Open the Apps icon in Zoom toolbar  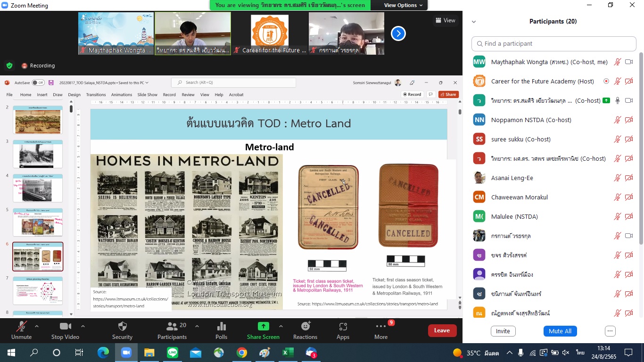343,330
